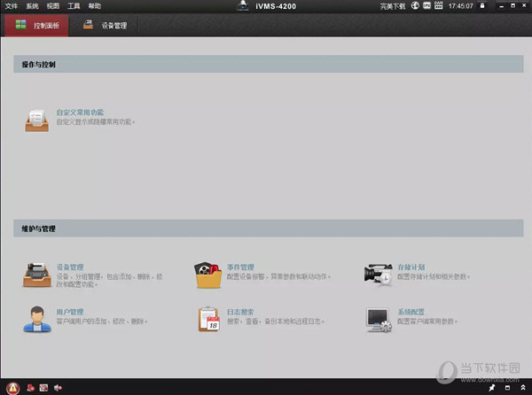The width and height of the screenshot is (532, 395).
Task: Click the device management tab icon
Action: [88, 25]
